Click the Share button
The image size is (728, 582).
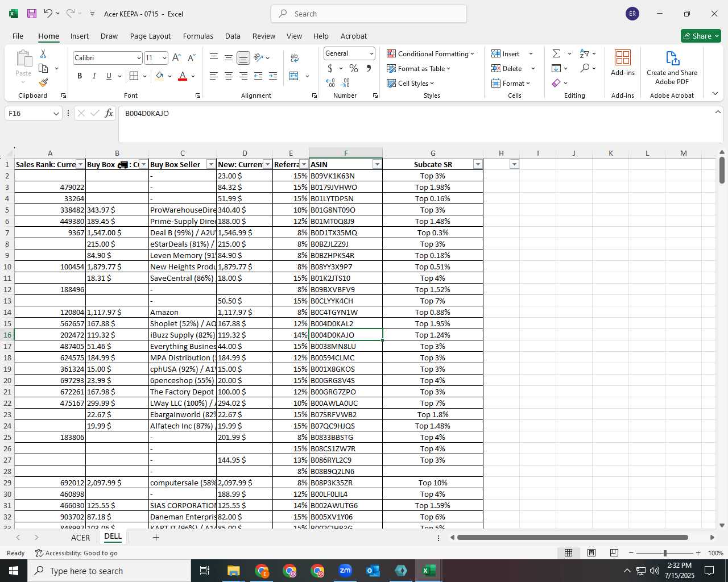[701, 36]
